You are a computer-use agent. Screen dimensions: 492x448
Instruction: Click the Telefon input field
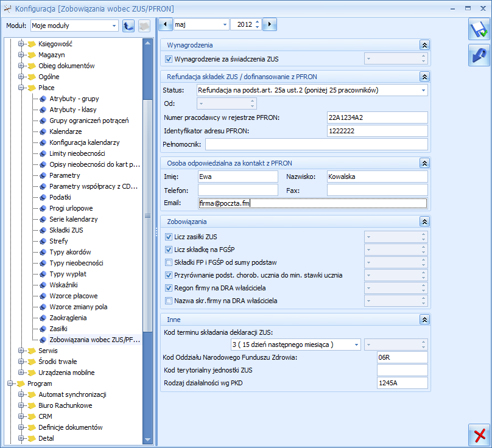tap(238, 190)
